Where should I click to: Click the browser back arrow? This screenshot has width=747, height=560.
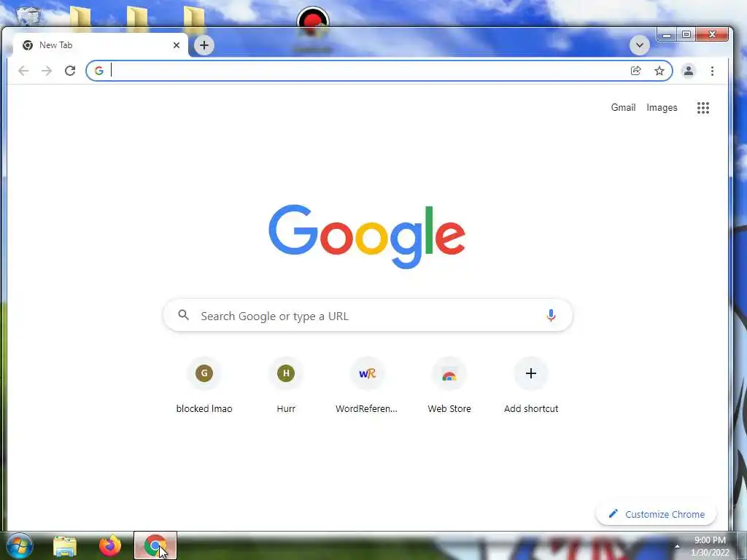click(23, 71)
